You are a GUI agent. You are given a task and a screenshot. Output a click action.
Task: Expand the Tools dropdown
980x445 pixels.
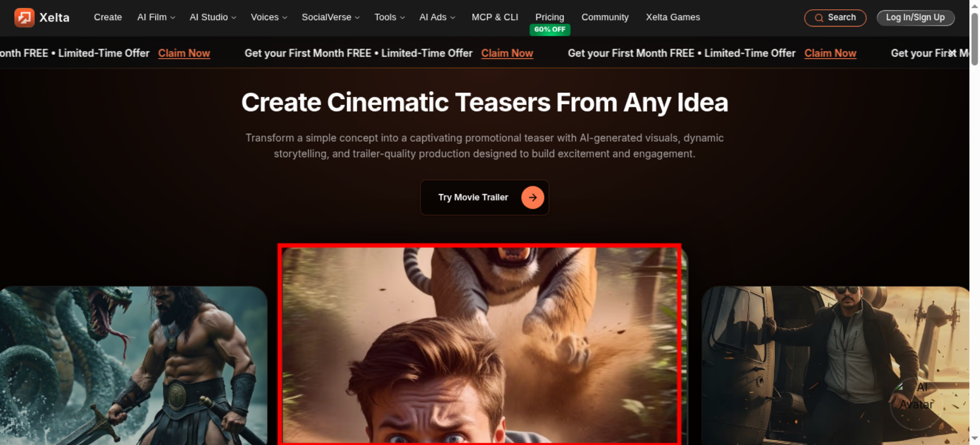click(390, 17)
